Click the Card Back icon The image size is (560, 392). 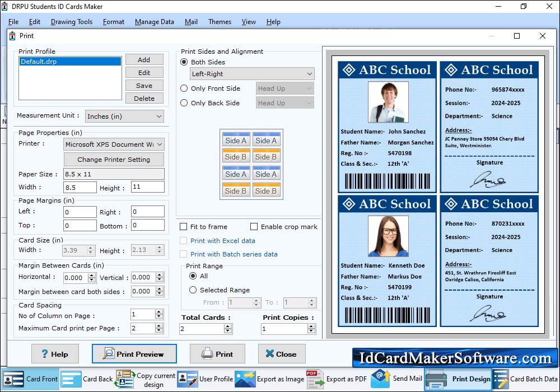pos(71,379)
